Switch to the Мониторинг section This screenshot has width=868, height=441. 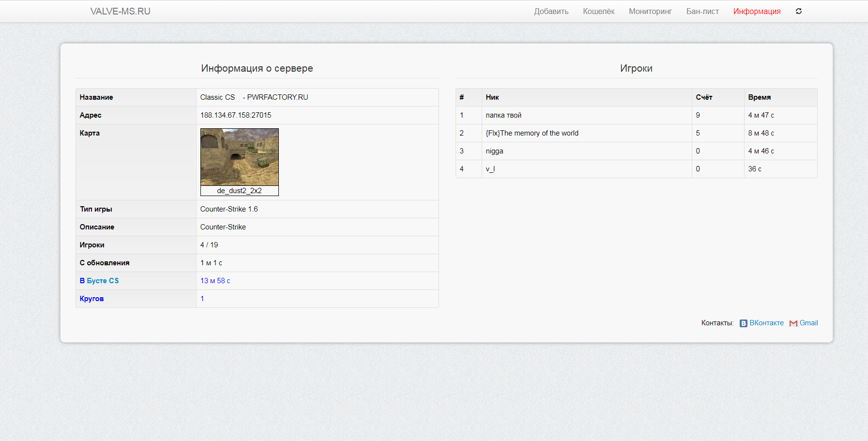(650, 11)
